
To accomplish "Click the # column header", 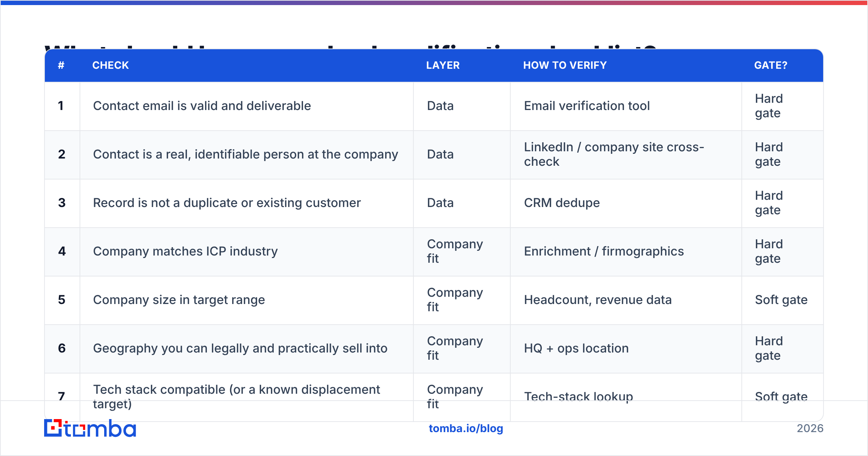I will point(61,65).
